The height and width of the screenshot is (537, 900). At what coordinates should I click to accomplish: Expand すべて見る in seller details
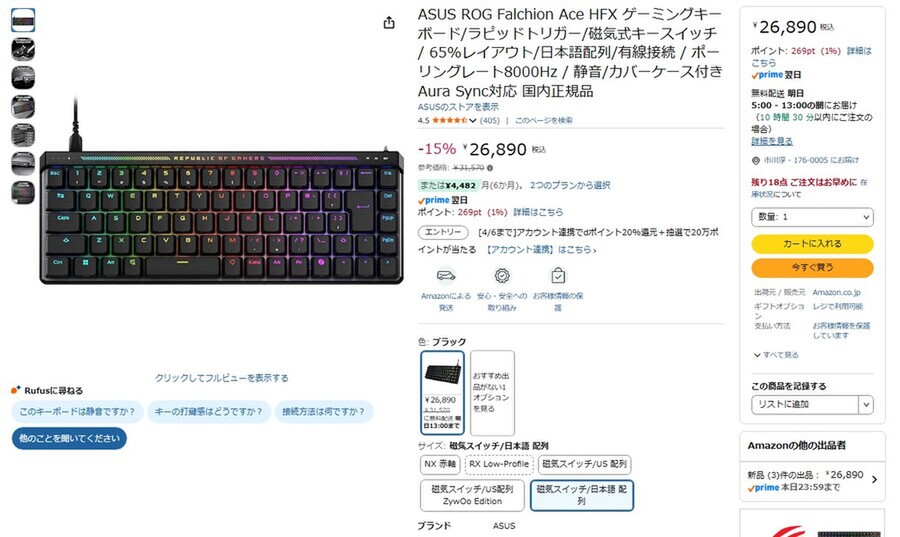click(x=776, y=355)
